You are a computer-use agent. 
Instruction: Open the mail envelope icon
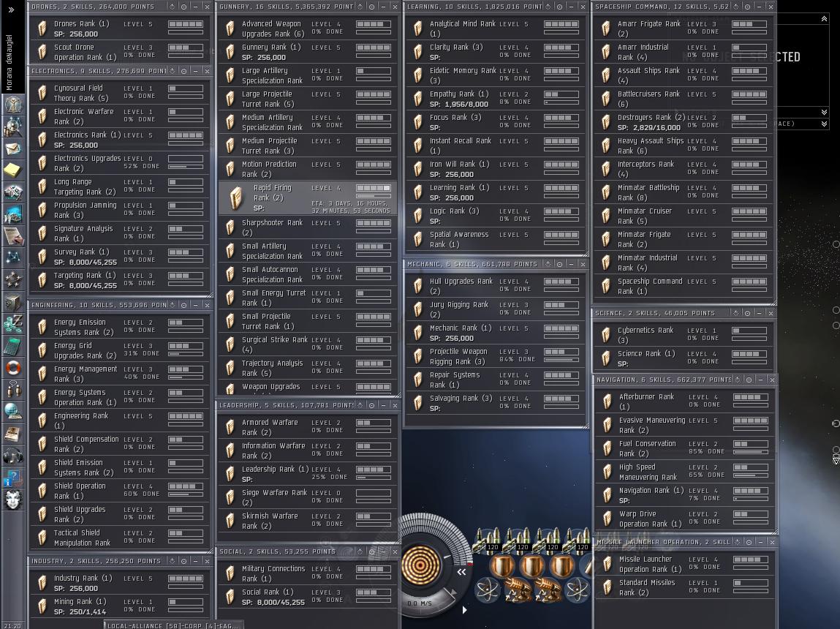13,148
